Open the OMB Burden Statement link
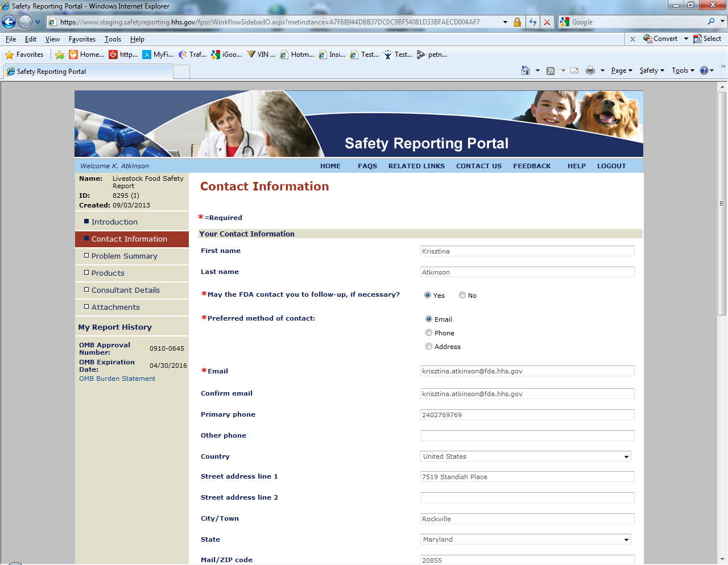This screenshot has height=565, width=728. tap(117, 379)
